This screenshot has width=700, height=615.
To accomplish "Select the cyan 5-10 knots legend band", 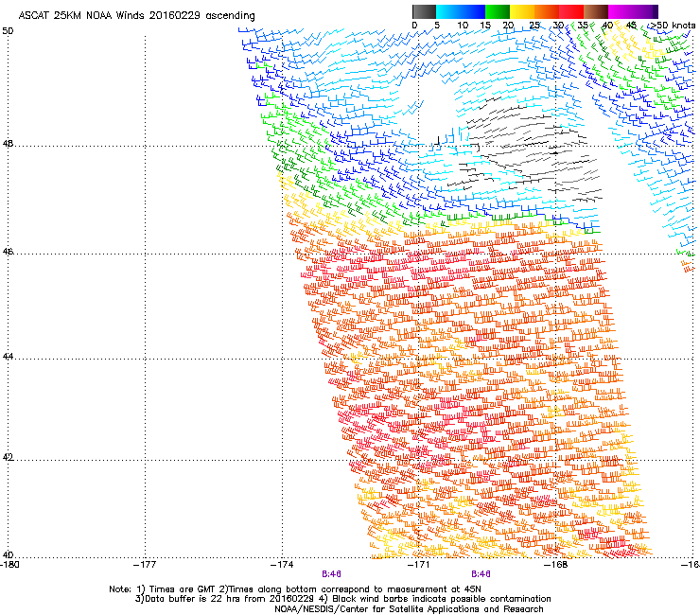I will 448,11.
